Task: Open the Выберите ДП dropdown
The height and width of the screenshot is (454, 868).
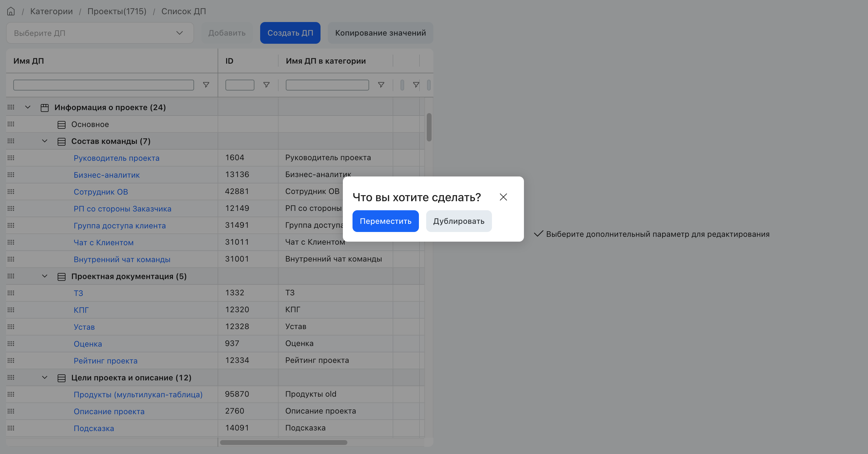Action: coord(100,33)
